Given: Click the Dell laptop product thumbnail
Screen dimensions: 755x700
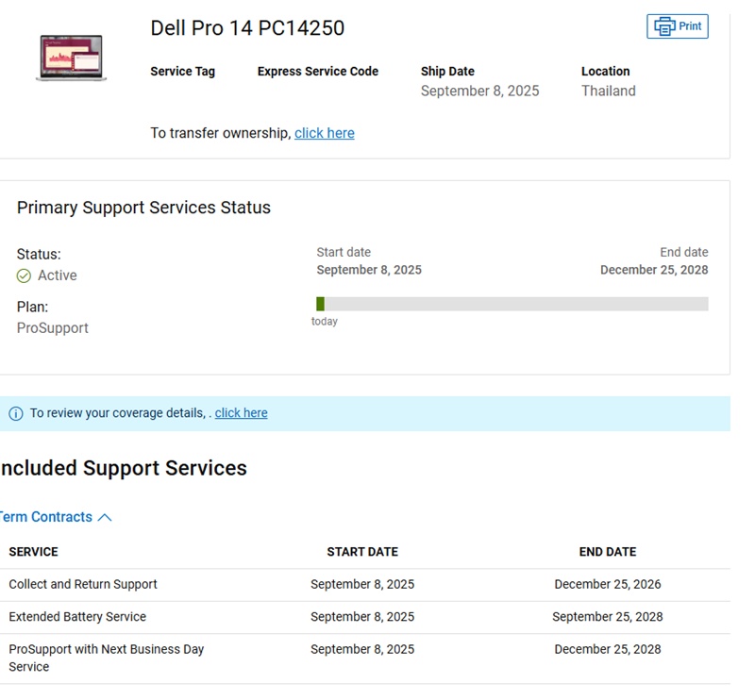Looking at the screenshot, I should (x=71, y=58).
